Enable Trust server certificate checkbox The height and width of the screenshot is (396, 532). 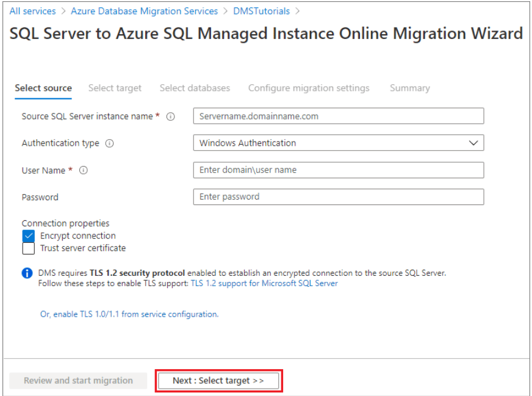click(28, 248)
